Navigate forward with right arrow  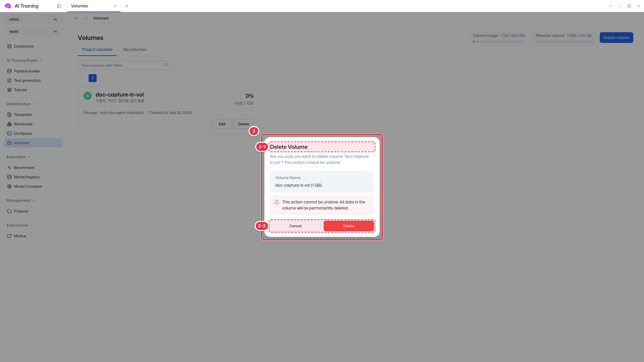(86, 18)
